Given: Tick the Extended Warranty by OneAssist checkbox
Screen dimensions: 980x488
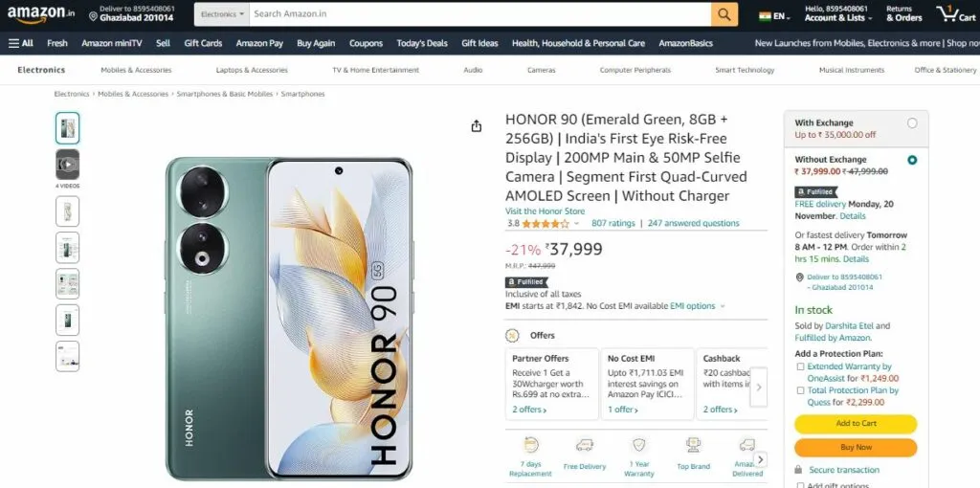Looking at the screenshot, I should pyautogui.click(x=800, y=366).
